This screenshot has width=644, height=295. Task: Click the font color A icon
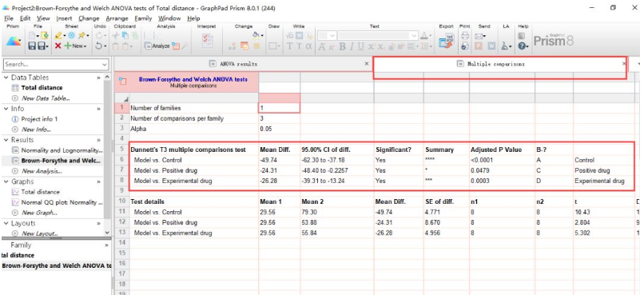(x=424, y=36)
